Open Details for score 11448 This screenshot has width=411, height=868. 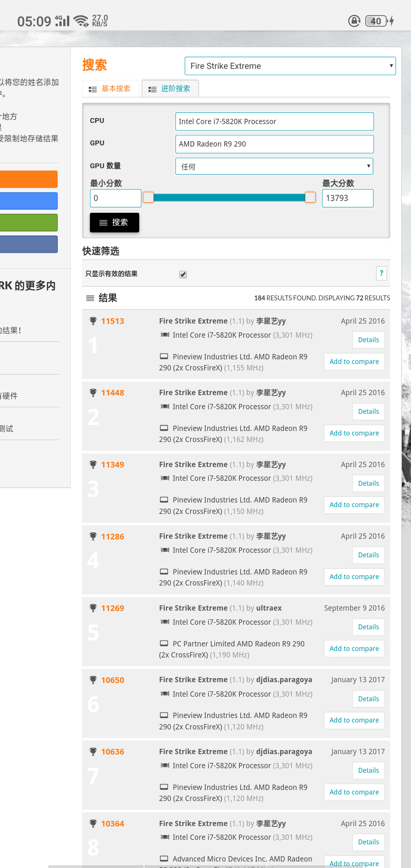click(x=368, y=412)
